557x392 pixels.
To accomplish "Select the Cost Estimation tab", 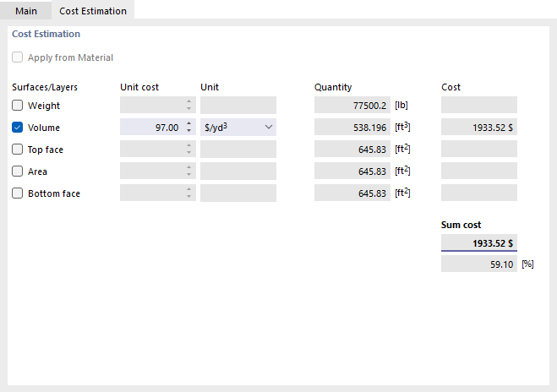I will click(x=93, y=11).
